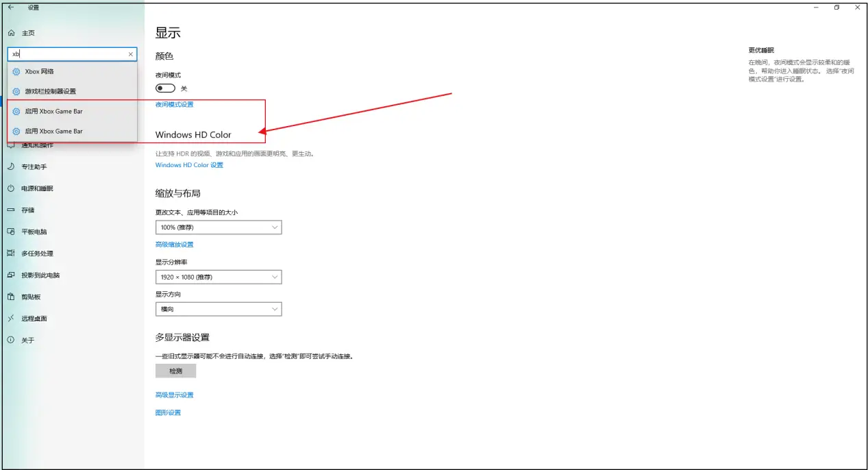
Task: Expand the 横向 display orientation dropdown
Action: pos(219,309)
